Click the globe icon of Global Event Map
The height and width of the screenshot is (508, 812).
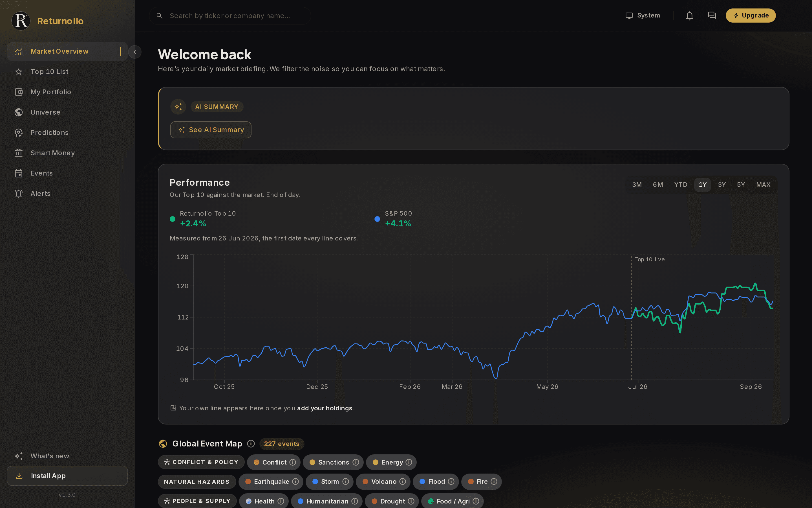pos(163,443)
